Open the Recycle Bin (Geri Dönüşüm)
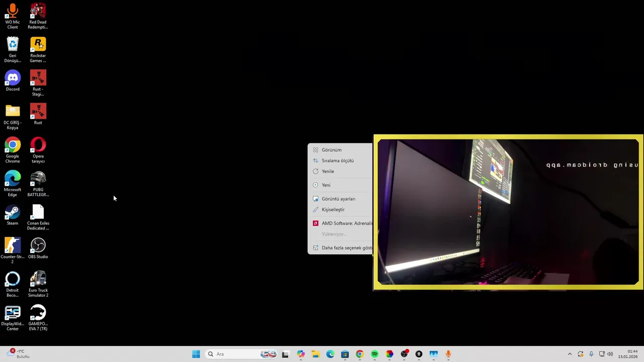Screen dimensions: 644x362 click(13, 50)
